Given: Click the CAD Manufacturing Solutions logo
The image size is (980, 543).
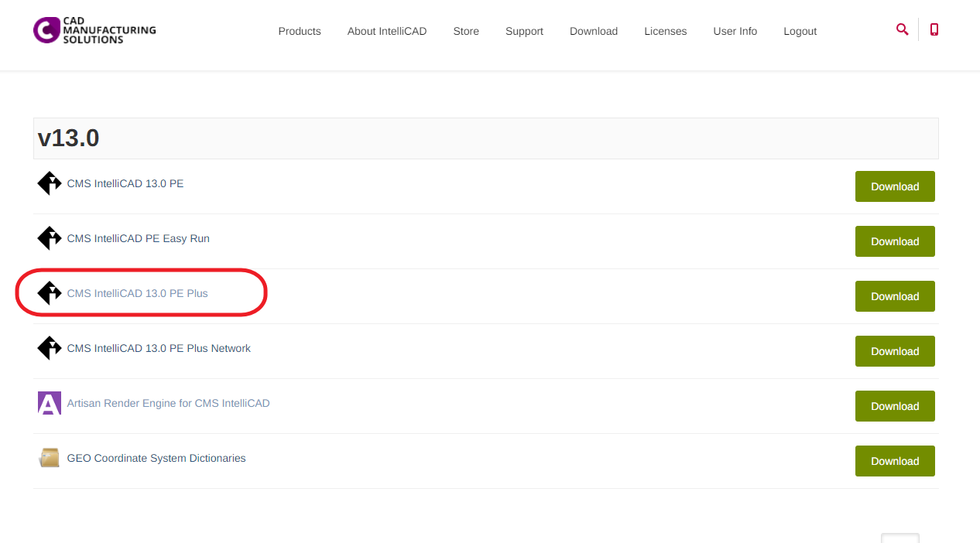Looking at the screenshot, I should click(94, 30).
